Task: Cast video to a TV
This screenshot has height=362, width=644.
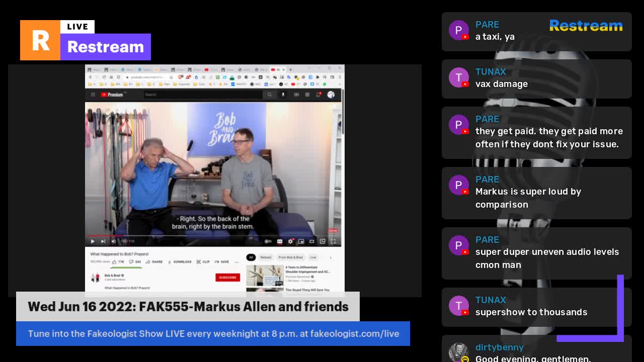Action: click(x=323, y=241)
